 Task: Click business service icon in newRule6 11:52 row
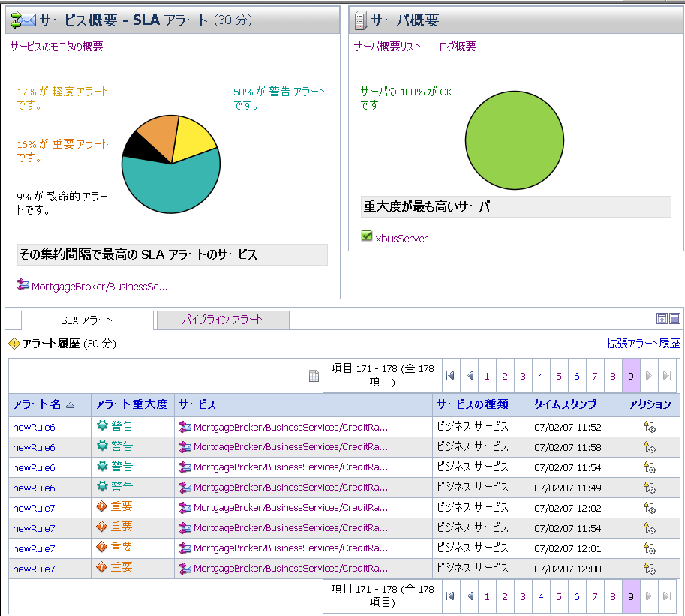coord(185,427)
